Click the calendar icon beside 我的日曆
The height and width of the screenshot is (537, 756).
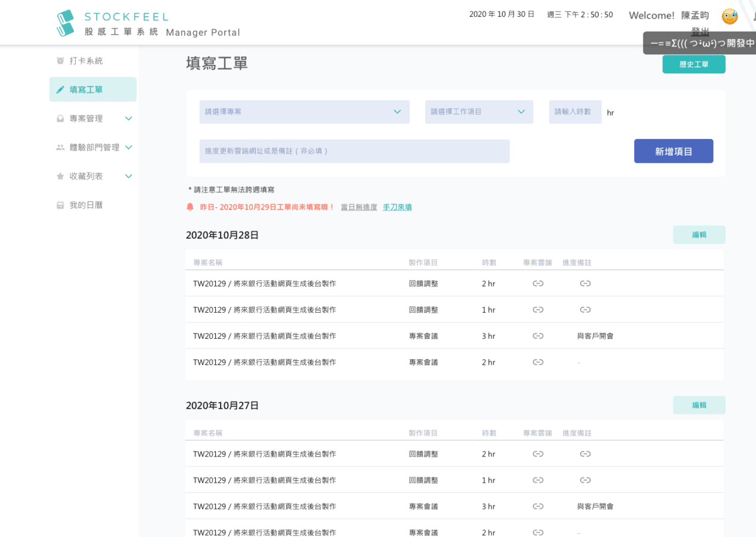60,205
